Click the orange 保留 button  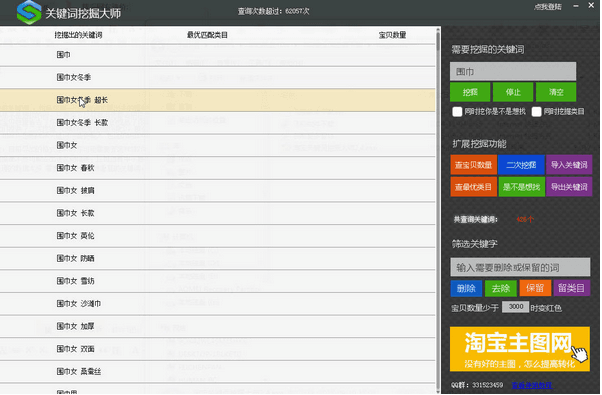[535, 288]
